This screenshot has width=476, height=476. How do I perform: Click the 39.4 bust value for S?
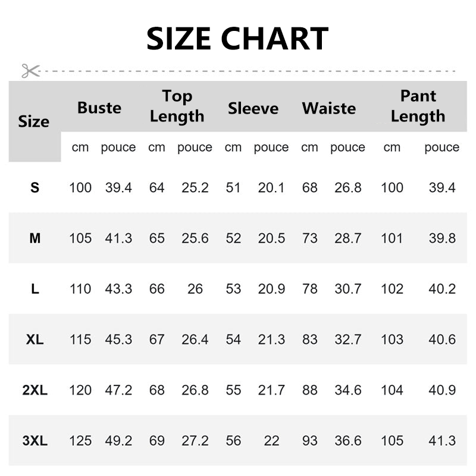point(118,187)
